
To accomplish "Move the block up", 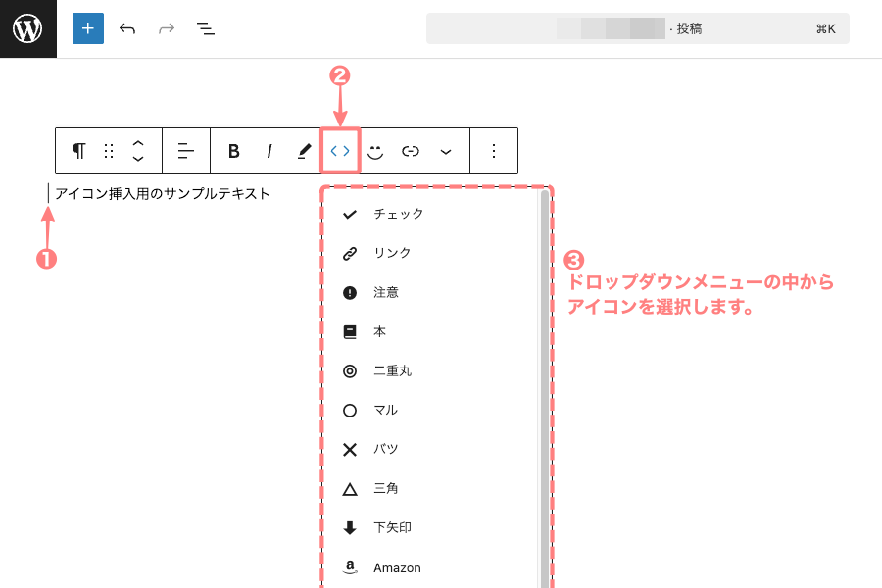I will (138, 144).
